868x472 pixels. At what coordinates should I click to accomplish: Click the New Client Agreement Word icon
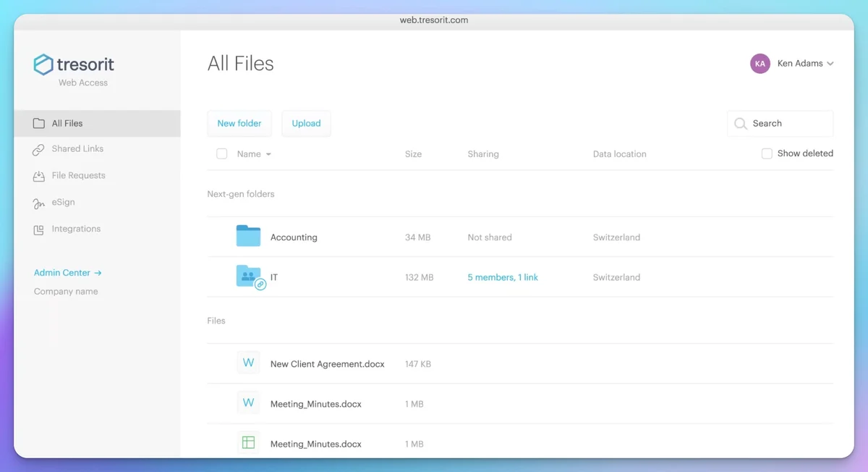pyautogui.click(x=248, y=363)
